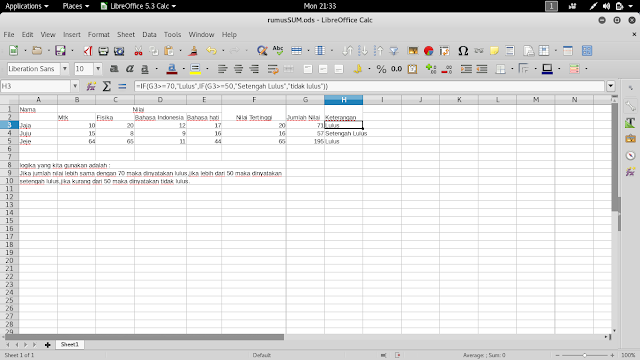Click the Save document icon
The height and width of the screenshot is (360, 640).
(x=60, y=51)
